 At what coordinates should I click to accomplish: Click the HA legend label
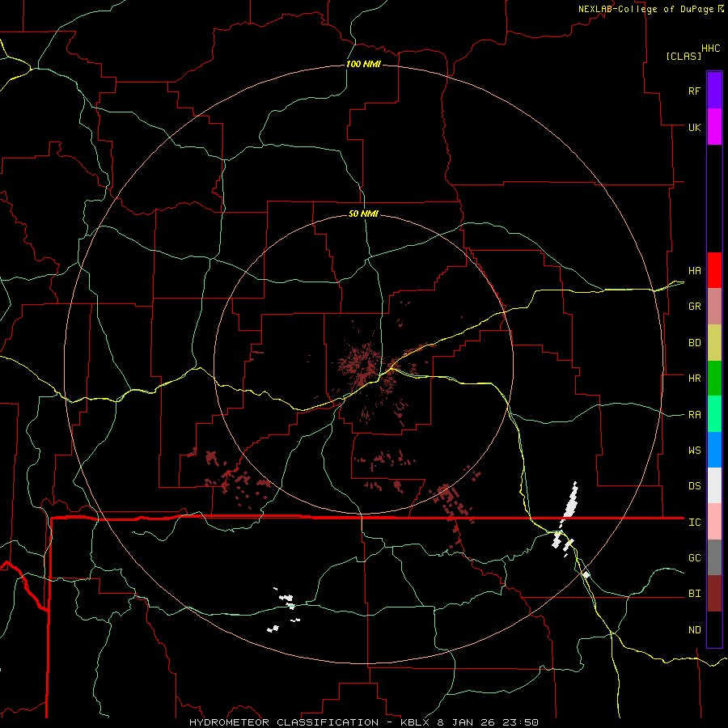(x=694, y=270)
